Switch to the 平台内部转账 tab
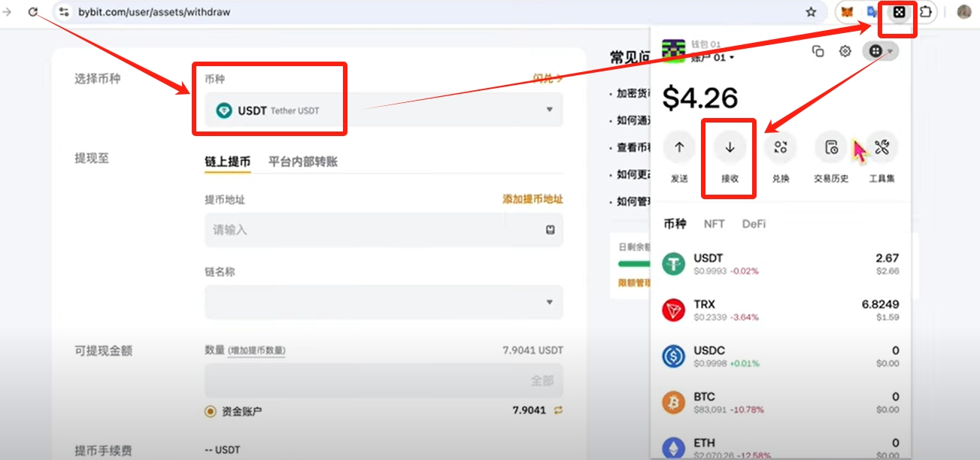This screenshot has width=980, height=460. coord(303,162)
